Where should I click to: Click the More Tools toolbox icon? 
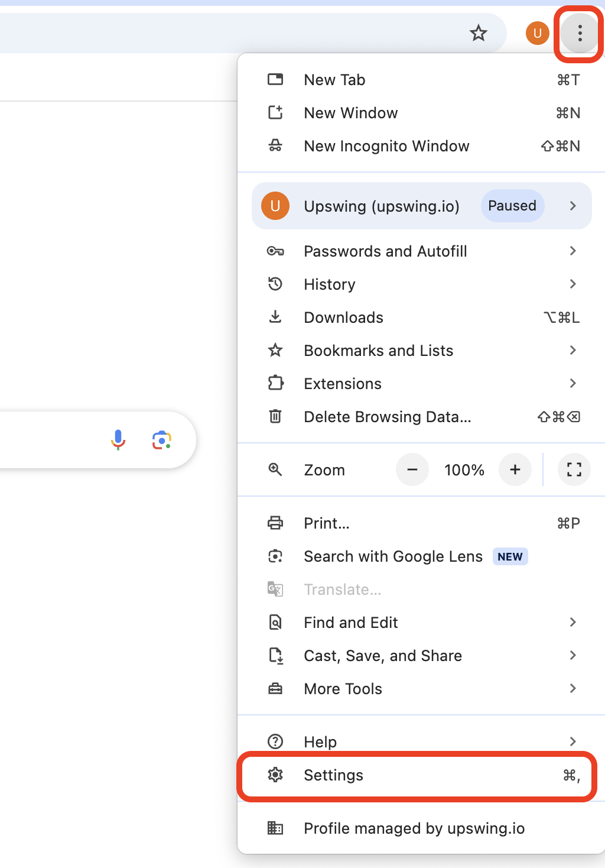pyautogui.click(x=275, y=688)
